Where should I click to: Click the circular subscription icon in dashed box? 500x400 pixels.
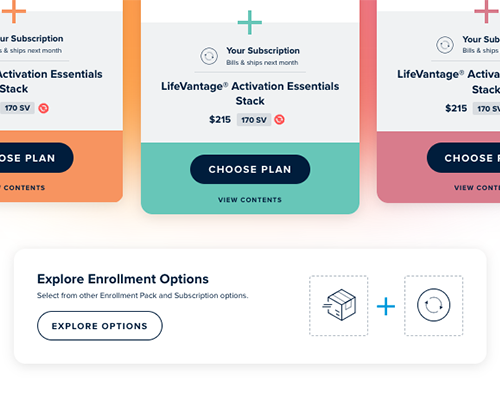[434, 305]
